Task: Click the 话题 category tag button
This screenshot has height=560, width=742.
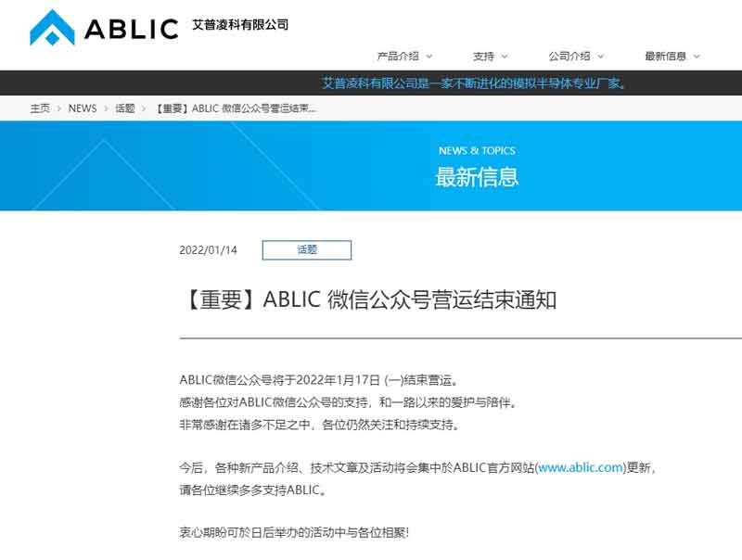Action: 307,250
